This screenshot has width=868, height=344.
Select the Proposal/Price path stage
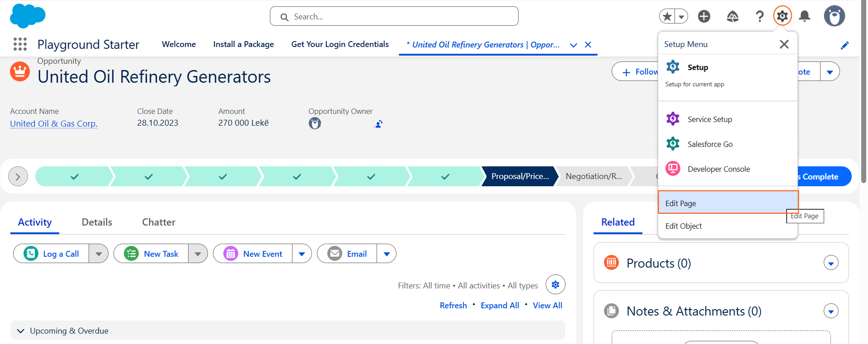pyautogui.click(x=520, y=176)
